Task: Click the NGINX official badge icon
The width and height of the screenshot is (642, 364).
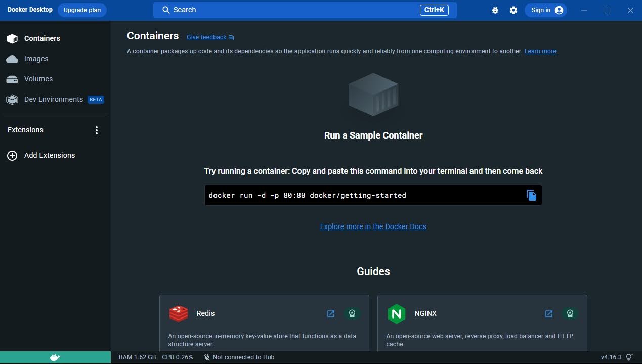Action: pos(570,314)
